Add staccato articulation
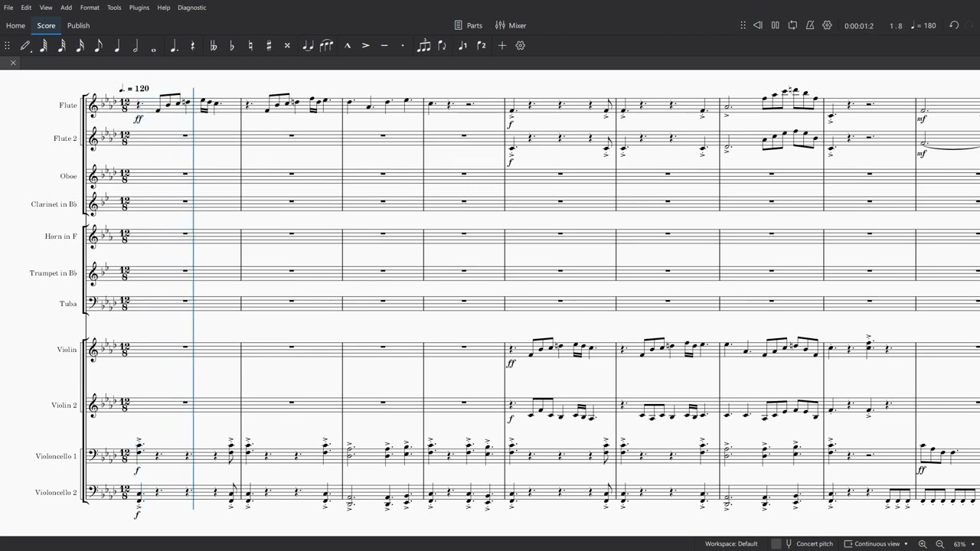This screenshot has width=980, height=551. [402, 46]
